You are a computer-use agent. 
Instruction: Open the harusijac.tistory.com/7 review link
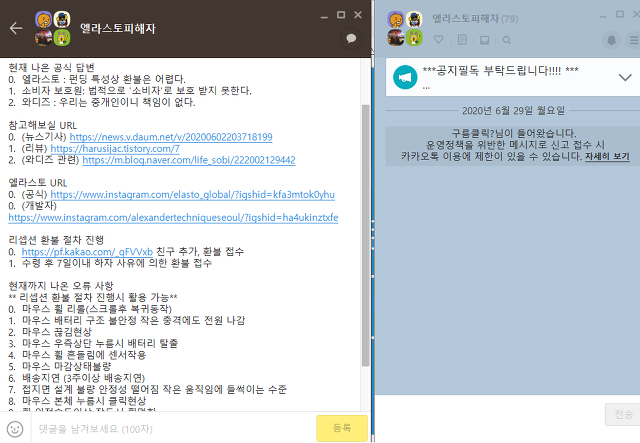click(115, 148)
